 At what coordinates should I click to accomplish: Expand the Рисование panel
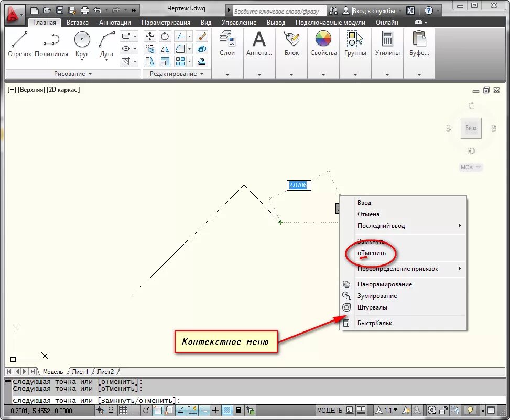point(73,74)
